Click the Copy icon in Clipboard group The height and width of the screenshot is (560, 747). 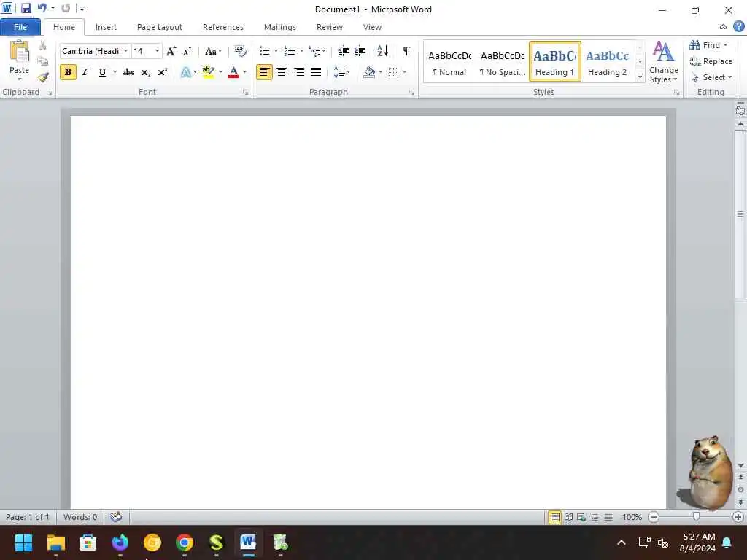point(42,61)
